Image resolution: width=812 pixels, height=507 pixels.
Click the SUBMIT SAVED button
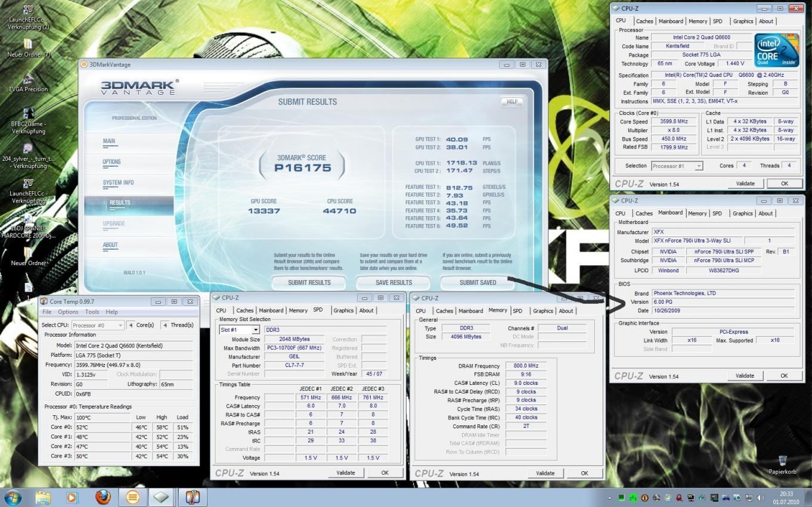coord(478,282)
